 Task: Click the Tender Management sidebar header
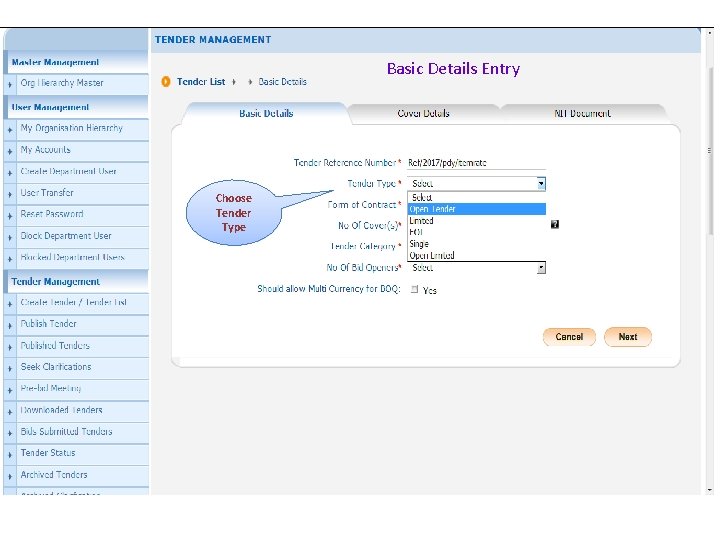pyautogui.click(x=76, y=281)
